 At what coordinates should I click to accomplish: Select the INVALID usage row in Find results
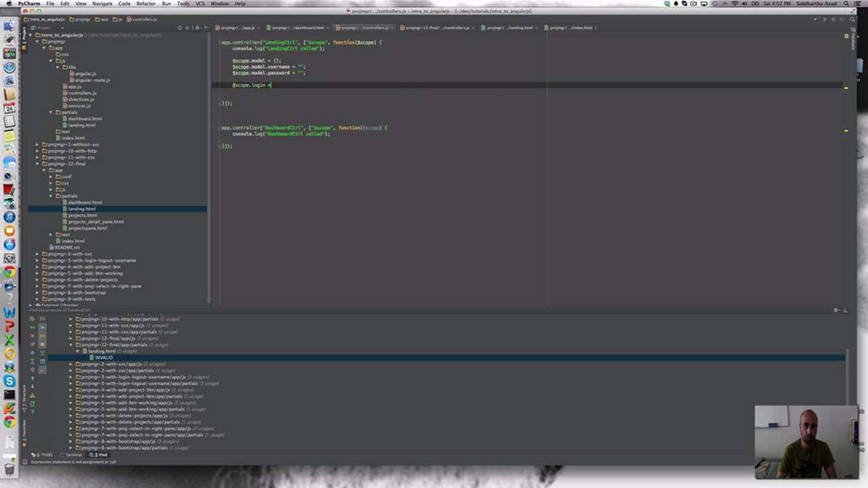tap(104, 357)
